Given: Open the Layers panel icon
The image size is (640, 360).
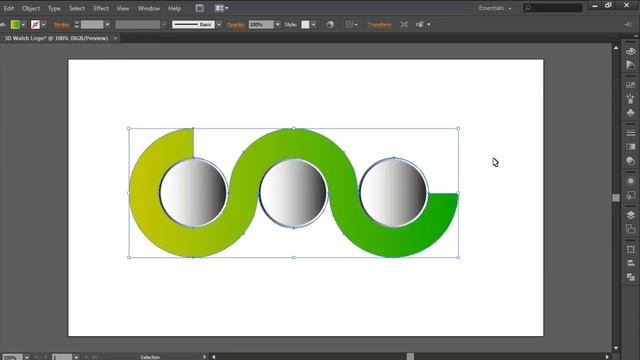Looking at the screenshot, I should click(631, 215).
